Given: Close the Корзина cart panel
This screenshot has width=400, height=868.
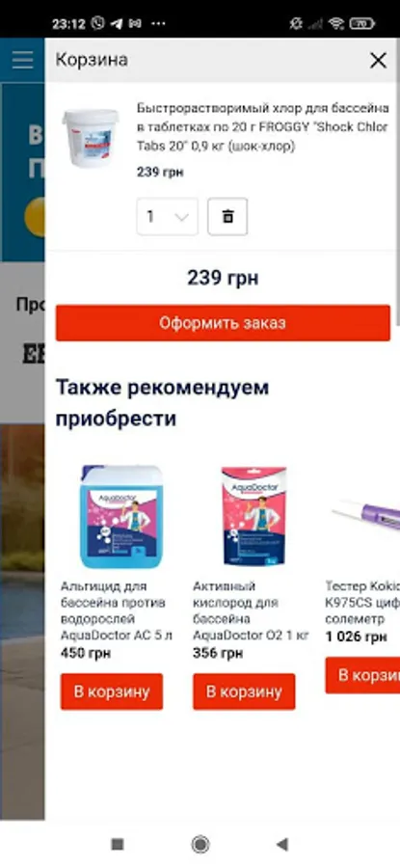Looking at the screenshot, I should tap(379, 61).
